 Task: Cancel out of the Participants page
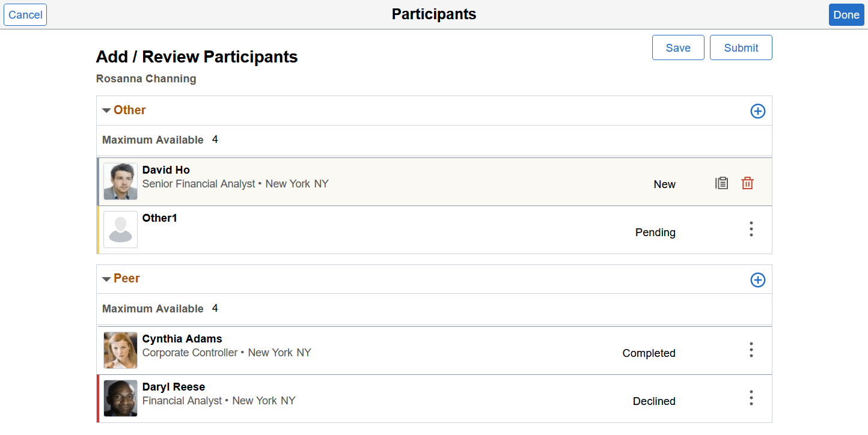tap(25, 14)
